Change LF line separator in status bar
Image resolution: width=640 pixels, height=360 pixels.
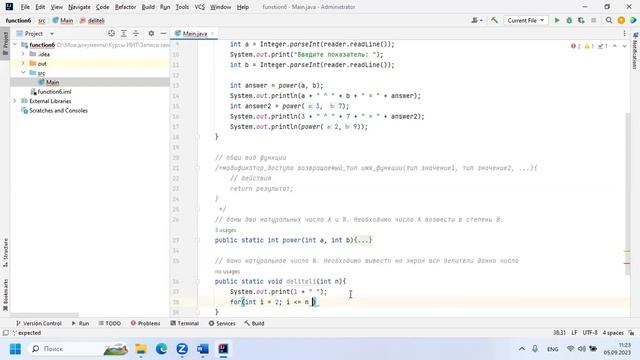(x=574, y=333)
